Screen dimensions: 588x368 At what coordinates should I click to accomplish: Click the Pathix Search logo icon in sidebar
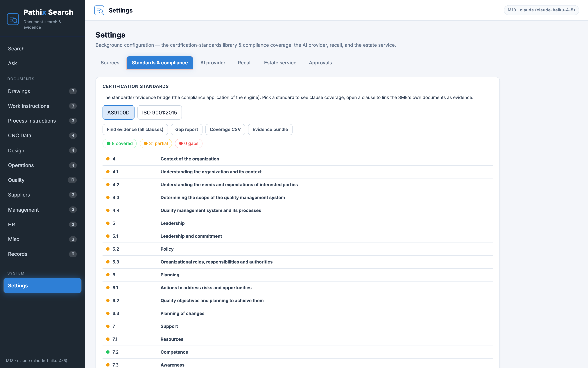pos(13,19)
